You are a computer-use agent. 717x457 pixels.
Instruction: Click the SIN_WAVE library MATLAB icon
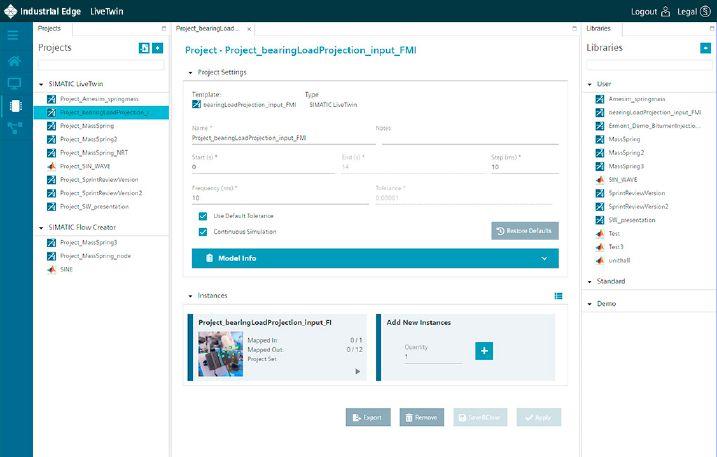600,180
